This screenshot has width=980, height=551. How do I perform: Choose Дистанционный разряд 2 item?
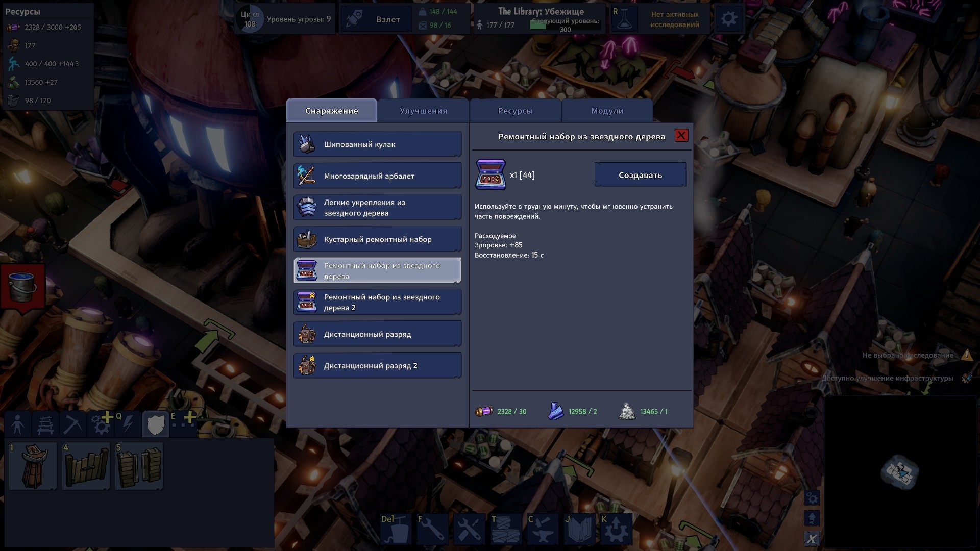point(377,366)
